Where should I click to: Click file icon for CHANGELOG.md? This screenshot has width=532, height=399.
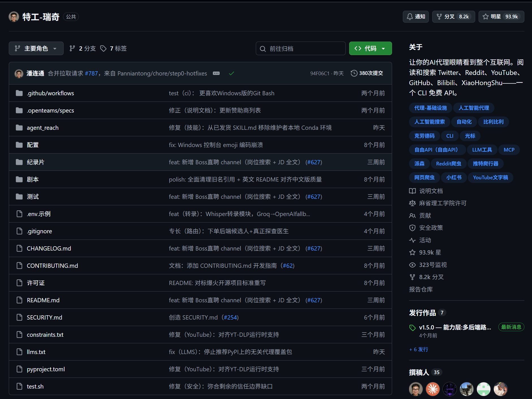[19, 248]
